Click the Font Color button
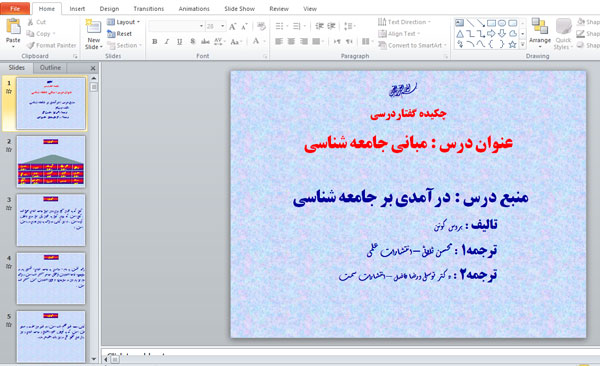 tap(256, 41)
